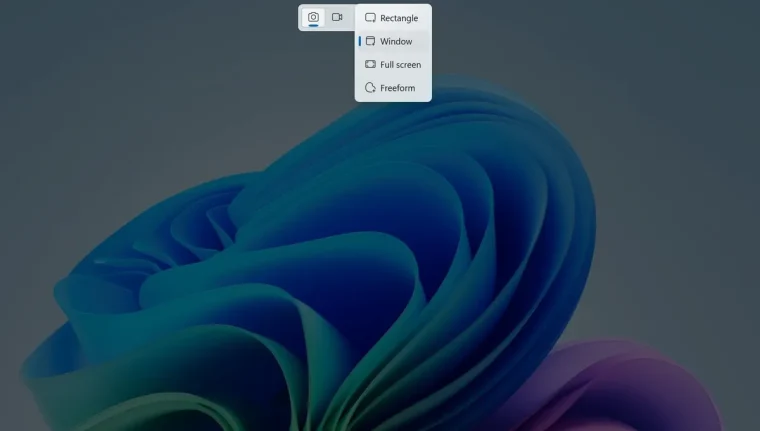The image size is (760, 431).
Task: Switch to video record mode icon
Action: click(x=337, y=17)
